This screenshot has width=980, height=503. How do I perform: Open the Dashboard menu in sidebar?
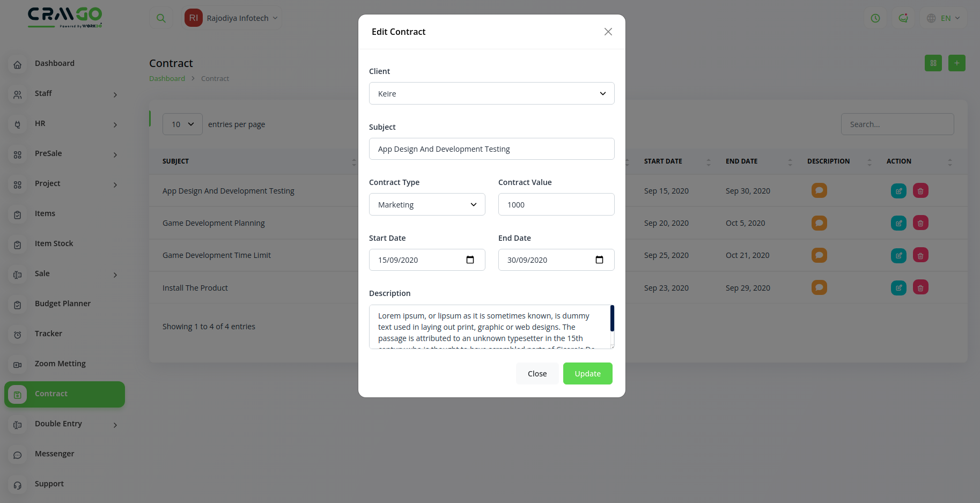click(x=55, y=63)
